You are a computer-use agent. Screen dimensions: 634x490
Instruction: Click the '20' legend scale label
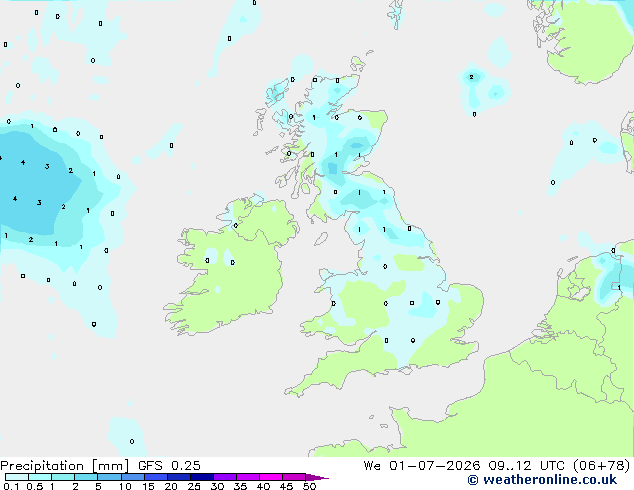coord(171,486)
